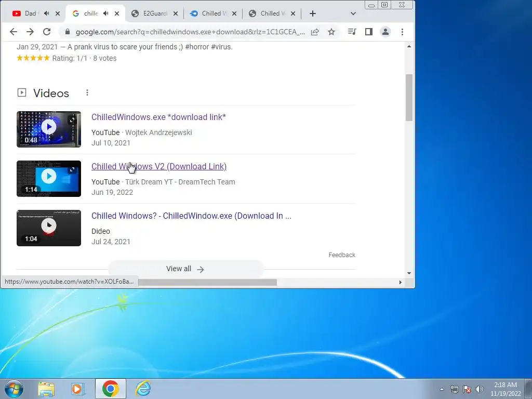Viewport: 532px width, 399px height.
Task: Bookmark this page with the star icon
Action: click(x=331, y=32)
